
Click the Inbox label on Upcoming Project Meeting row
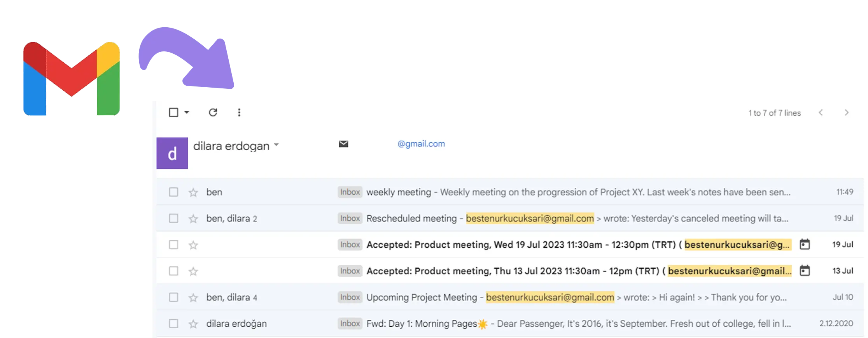350,298
